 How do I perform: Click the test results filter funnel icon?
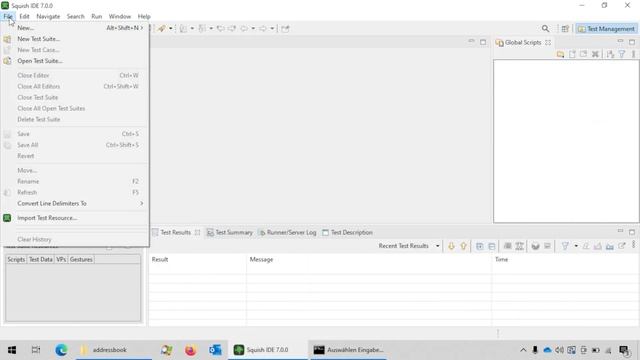tap(565, 246)
